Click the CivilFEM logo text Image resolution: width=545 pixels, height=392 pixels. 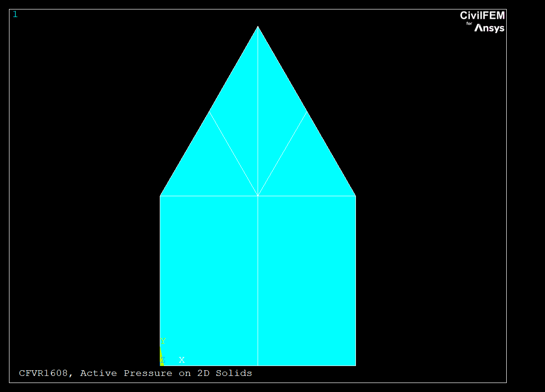point(482,16)
